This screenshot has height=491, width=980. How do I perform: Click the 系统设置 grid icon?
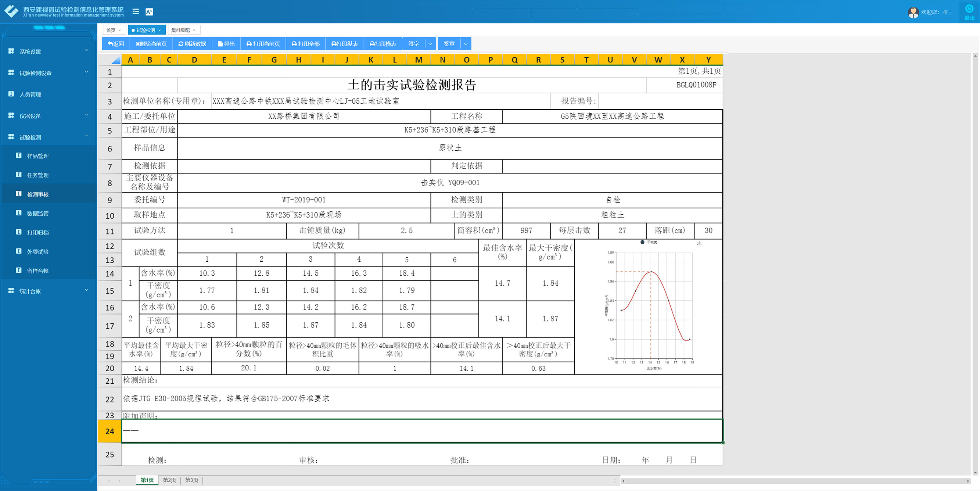coord(11,51)
